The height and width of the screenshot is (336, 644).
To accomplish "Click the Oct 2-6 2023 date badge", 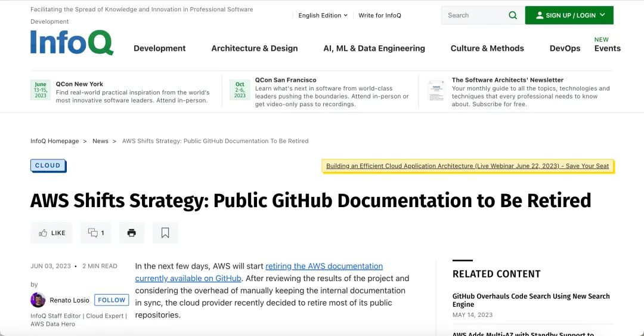I will (240, 90).
